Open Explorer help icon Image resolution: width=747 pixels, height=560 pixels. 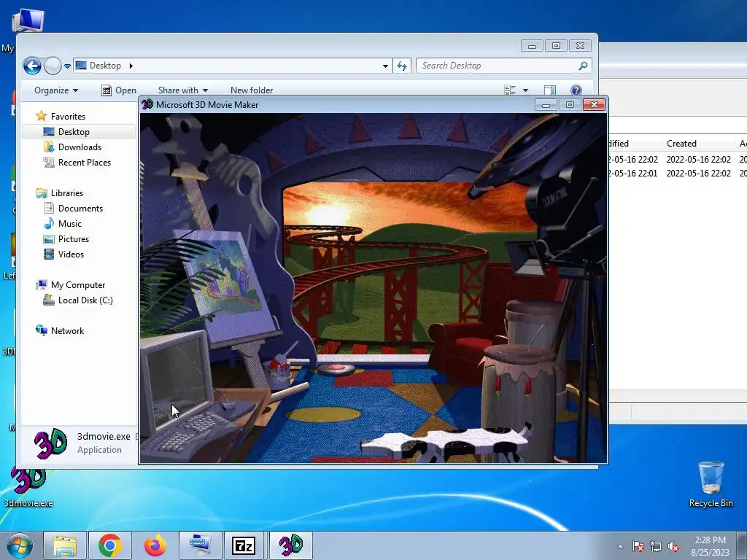pyautogui.click(x=576, y=90)
